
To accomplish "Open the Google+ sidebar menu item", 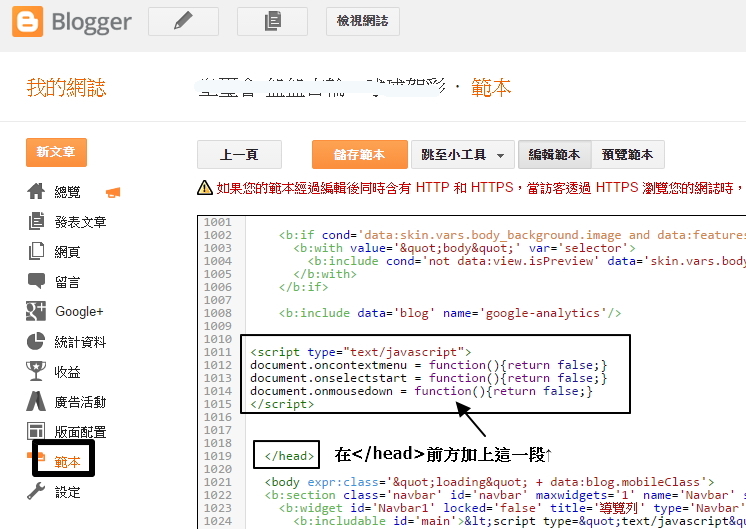I will tap(79, 312).
